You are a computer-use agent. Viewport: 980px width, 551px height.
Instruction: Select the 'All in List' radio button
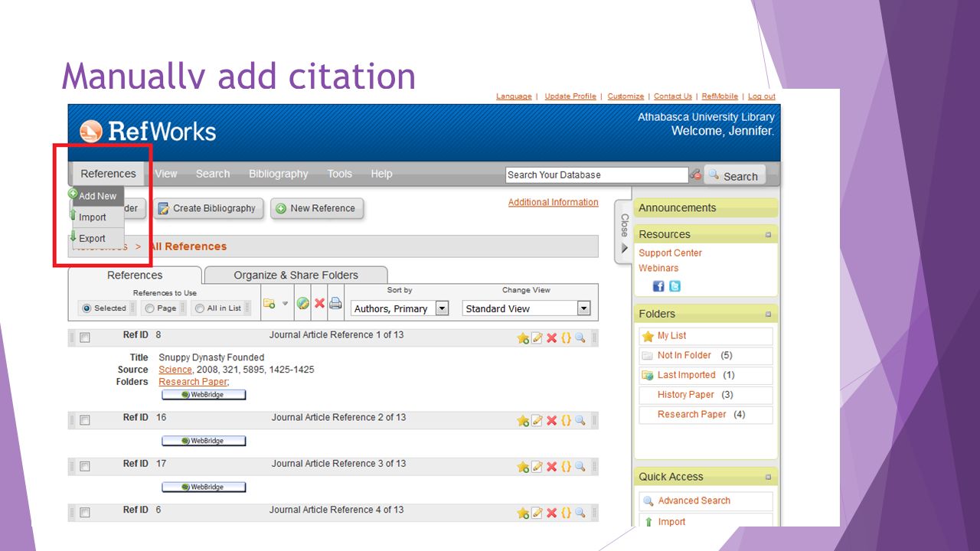[x=200, y=308]
